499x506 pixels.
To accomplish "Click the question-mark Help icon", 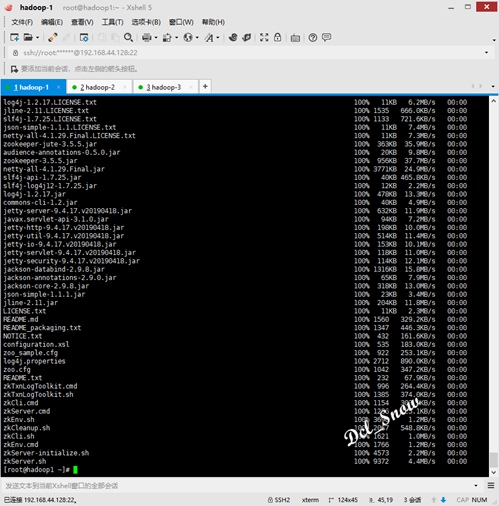I will pyautogui.click(x=313, y=38).
